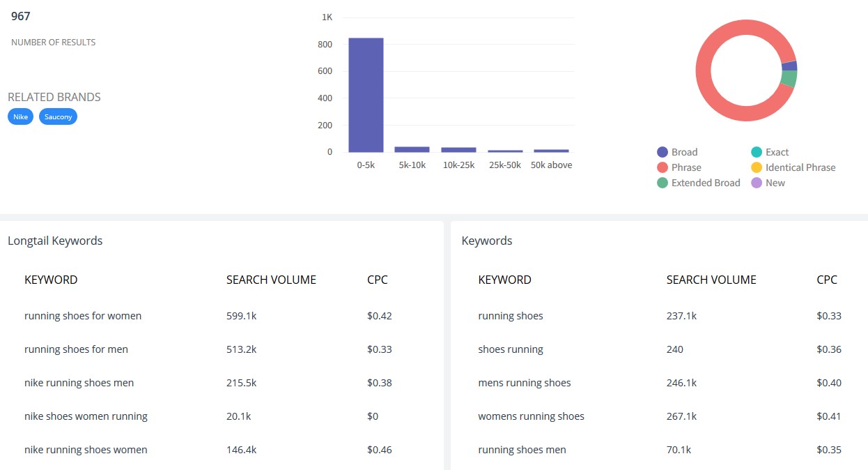
Task: Click the Nike related brand tag
Action: (x=20, y=116)
